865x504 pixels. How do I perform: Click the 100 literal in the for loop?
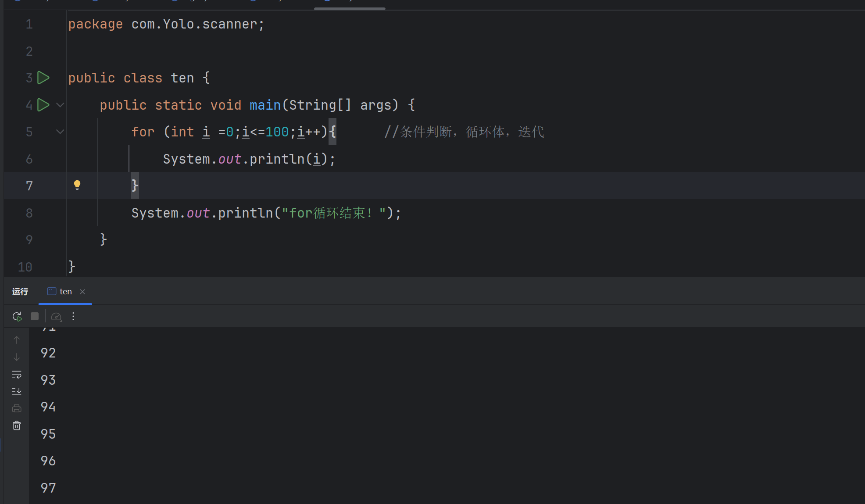tap(277, 132)
